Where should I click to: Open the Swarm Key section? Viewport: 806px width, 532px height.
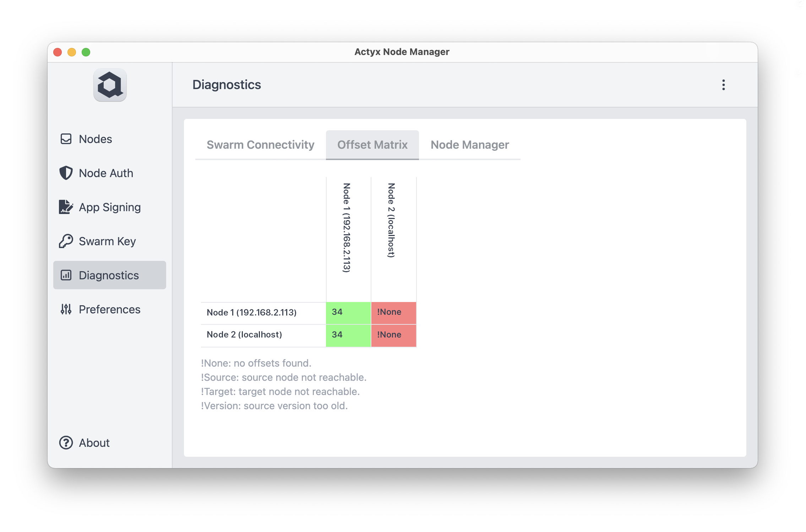107,241
